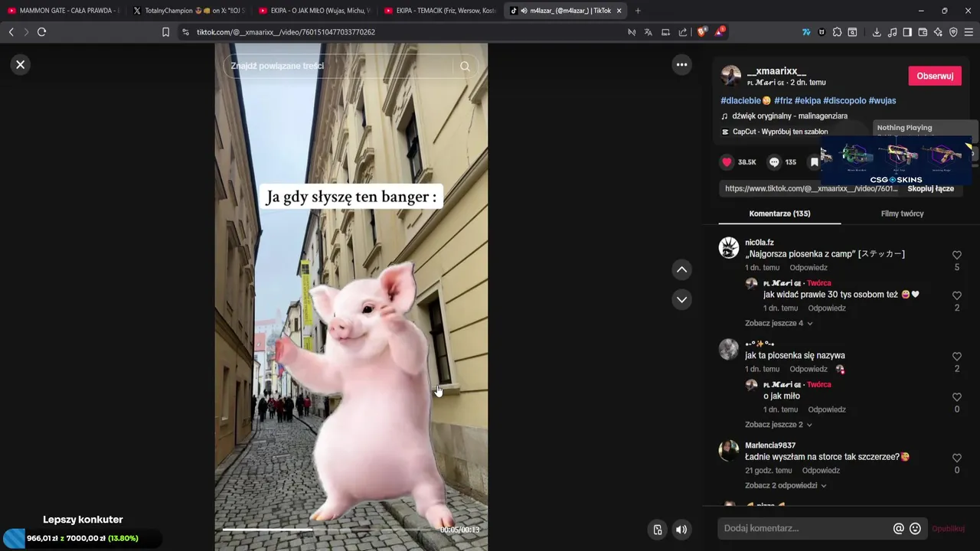Go back in browser history
Image resolution: width=980 pixels, height=551 pixels.
pyautogui.click(x=11, y=32)
